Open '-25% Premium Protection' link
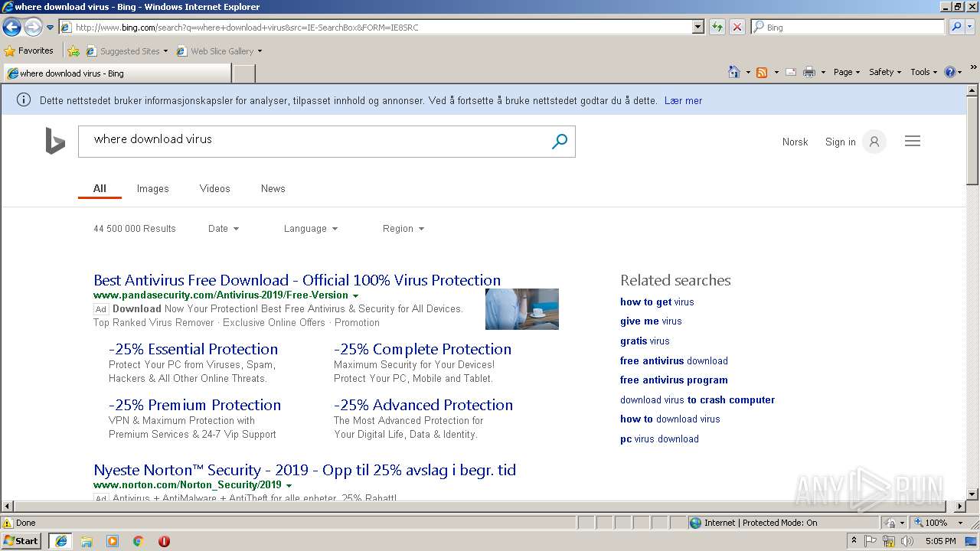 click(x=194, y=405)
